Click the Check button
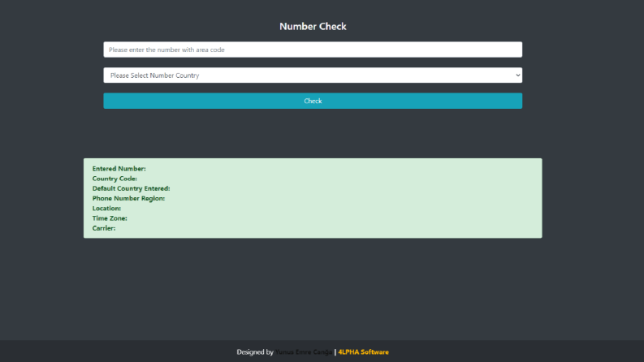644x362 pixels. [x=313, y=101]
